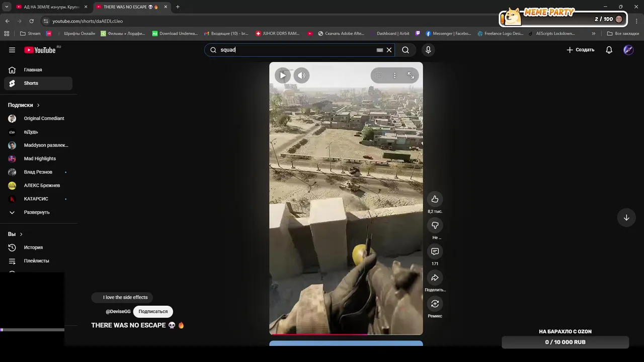Click the search field containing squad

tap(299, 50)
